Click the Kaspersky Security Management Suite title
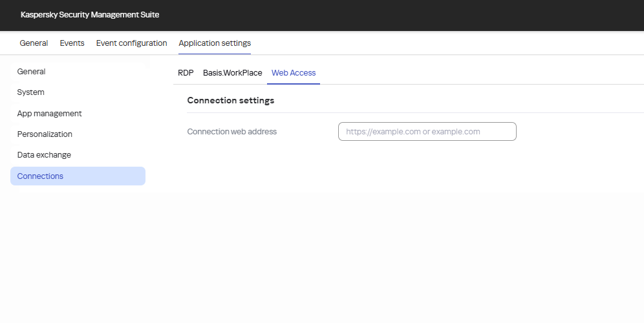The height and width of the screenshot is (323, 644). [90, 15]
